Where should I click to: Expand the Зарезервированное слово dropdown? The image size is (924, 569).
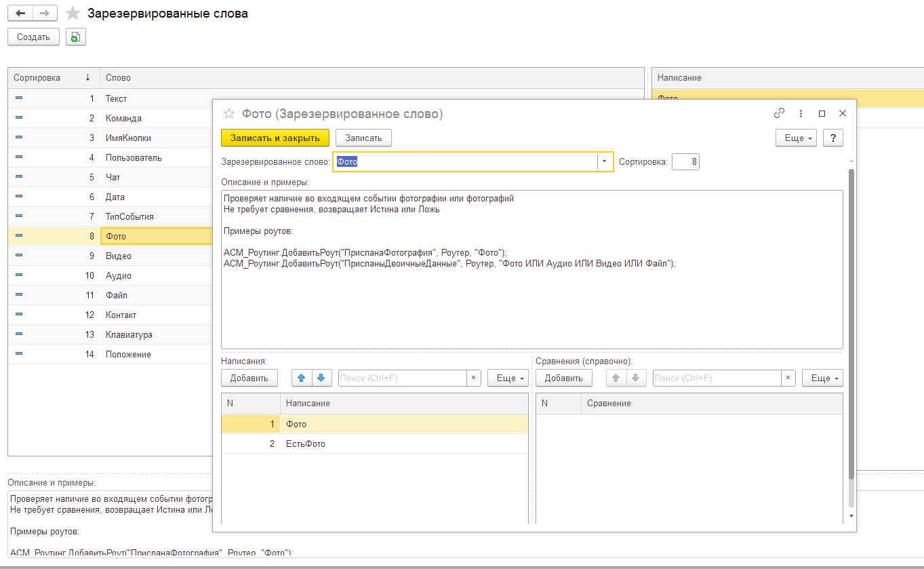(x=605, y=162)
